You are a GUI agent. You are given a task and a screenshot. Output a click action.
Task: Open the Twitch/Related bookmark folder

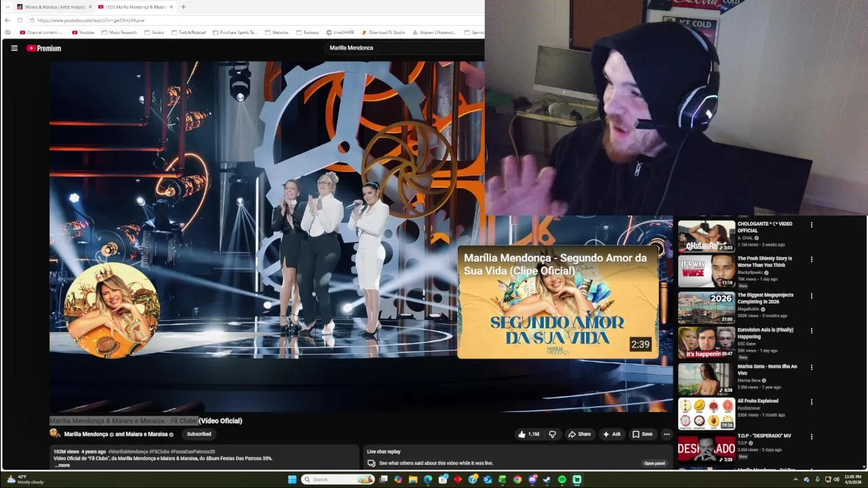[189, 33]
